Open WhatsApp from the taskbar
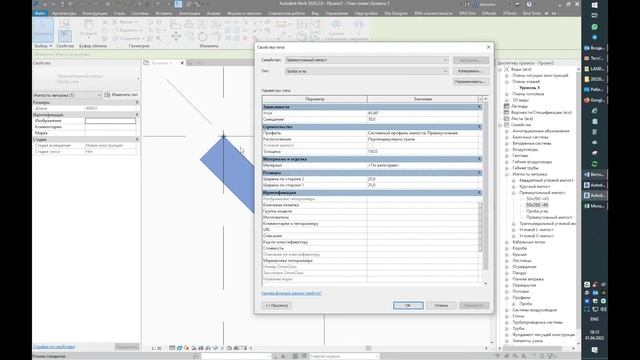This screenshot has width=640, height=360. [594, 27]
